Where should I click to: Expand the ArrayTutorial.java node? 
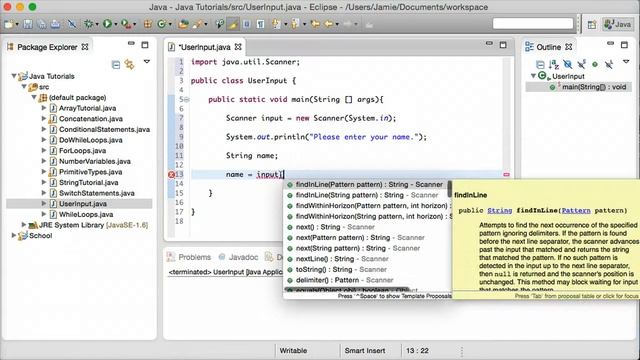pos(44,108)
